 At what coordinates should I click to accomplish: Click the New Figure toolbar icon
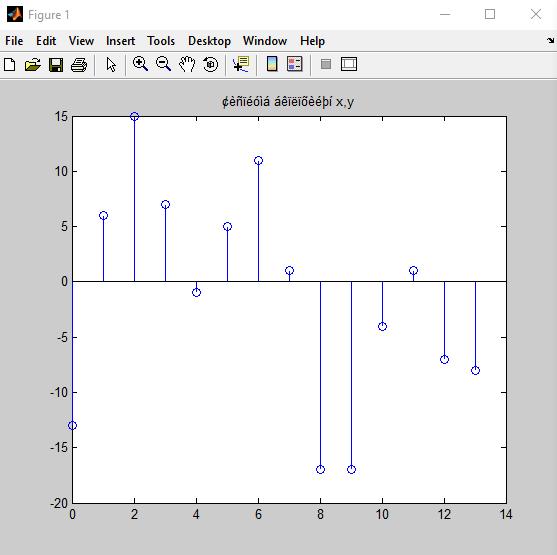(x=10, y=65)
